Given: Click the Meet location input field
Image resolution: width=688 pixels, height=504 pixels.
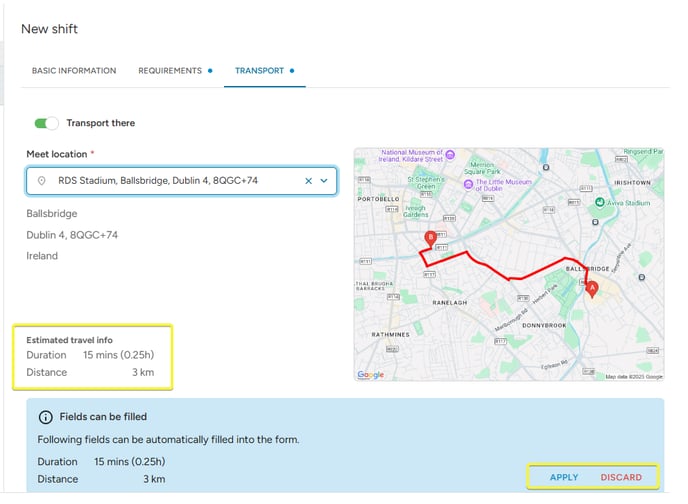Looking at the screenshot, I should point(181,181).
